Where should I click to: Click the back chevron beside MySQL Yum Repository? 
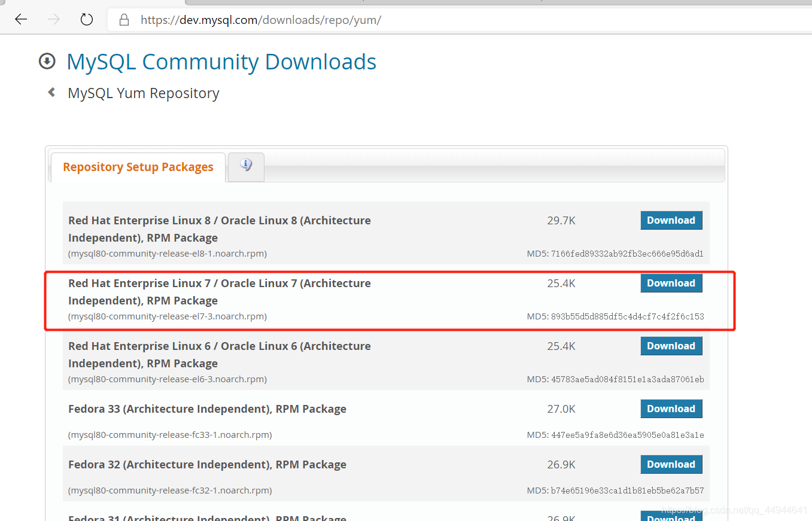click(x=51, y=92)
